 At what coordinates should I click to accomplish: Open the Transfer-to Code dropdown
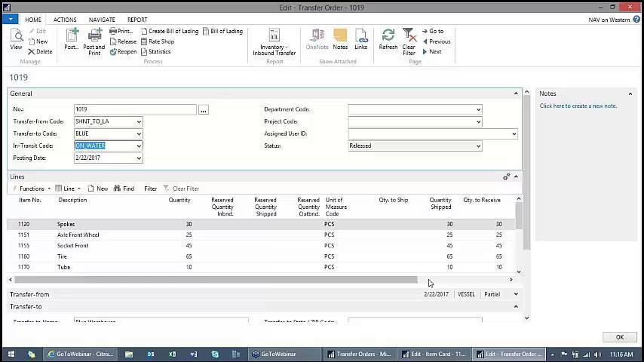click(x=139, y=134)
